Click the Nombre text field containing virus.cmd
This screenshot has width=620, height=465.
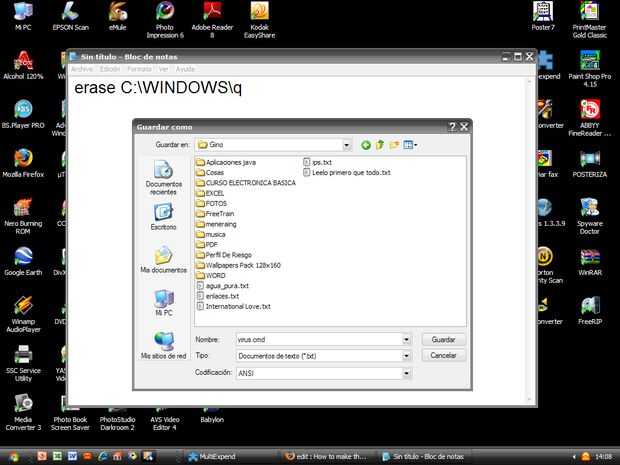click(x=319, y=340)
